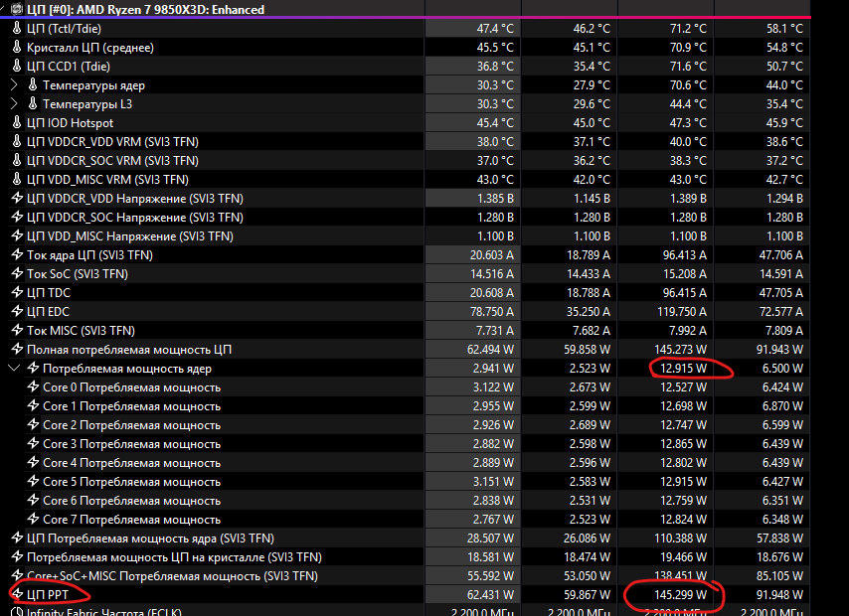849x616 pixels.
Task: Click thermometer icon of ЦП VDD_MISC VRM
Action: [x=17, y=179]
